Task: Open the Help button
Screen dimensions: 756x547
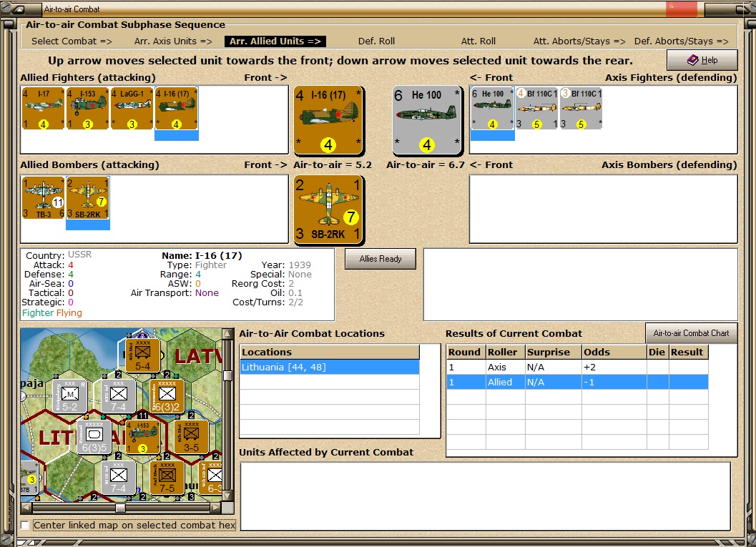Action: tap(702, 60)
